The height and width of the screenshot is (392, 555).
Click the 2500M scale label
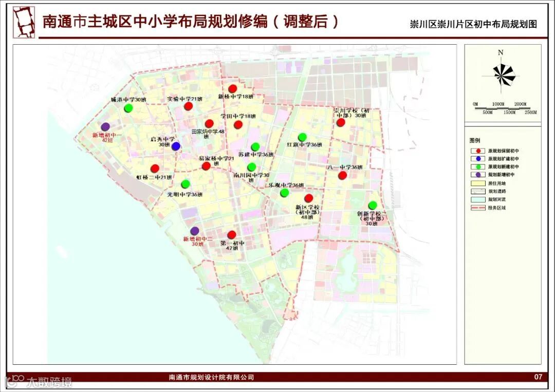(530, 113)
